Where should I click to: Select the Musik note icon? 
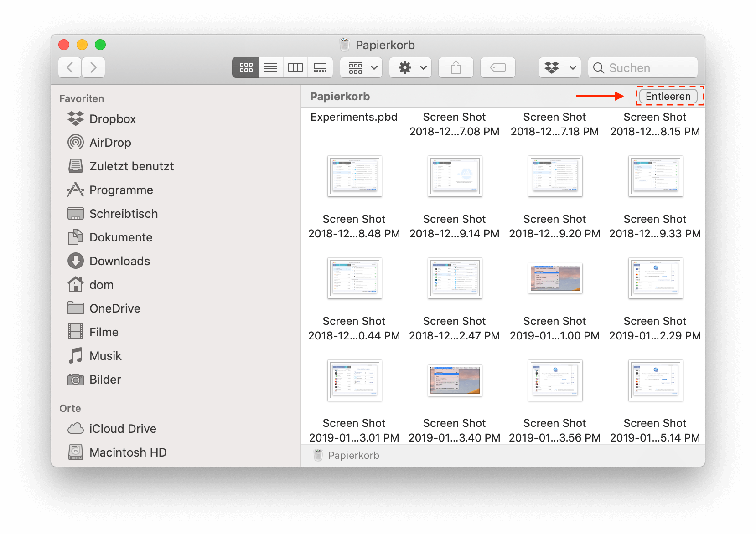click(x=76, y=355)
